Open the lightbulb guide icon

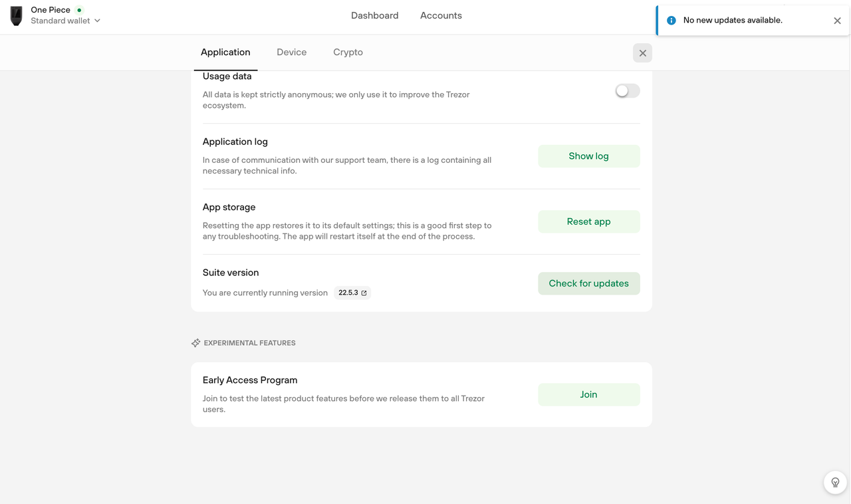click(835, 482)
